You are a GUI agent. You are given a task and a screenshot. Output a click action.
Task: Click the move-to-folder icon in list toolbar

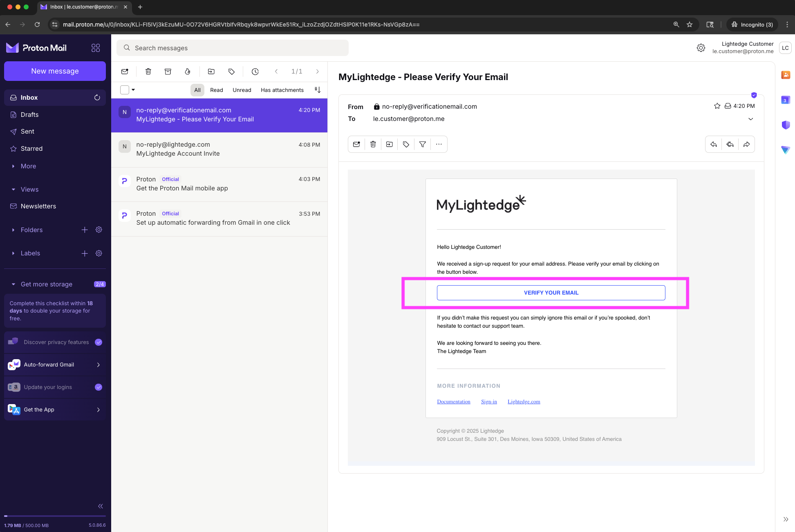click(211, 72)
